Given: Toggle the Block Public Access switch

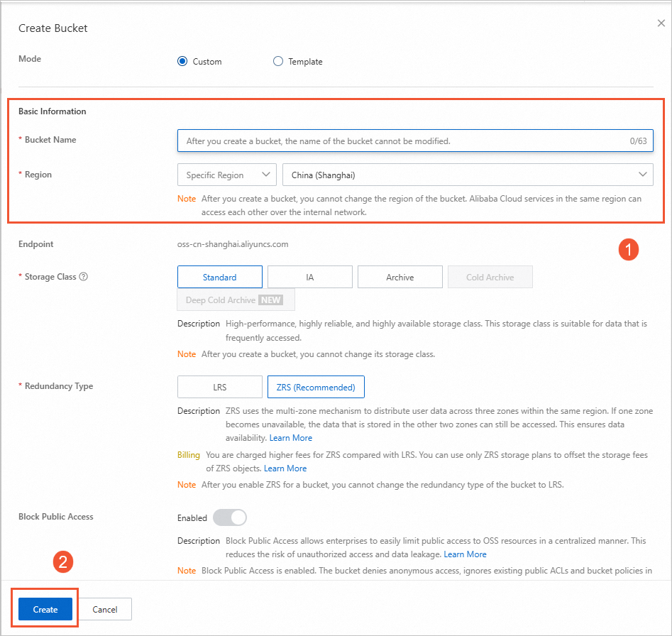Looking at the screenshot, I should 230,517.
